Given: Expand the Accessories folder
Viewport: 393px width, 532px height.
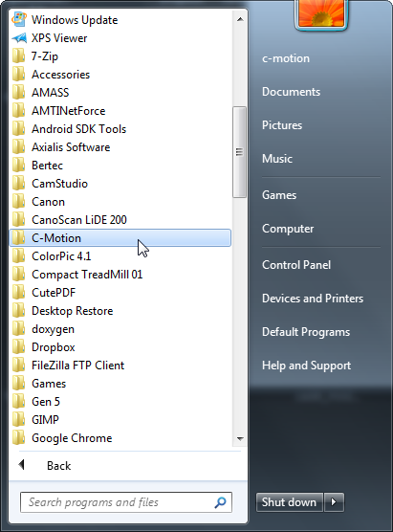Looking at the screenshot, I should pyautogui.click(x=120, y=75).
